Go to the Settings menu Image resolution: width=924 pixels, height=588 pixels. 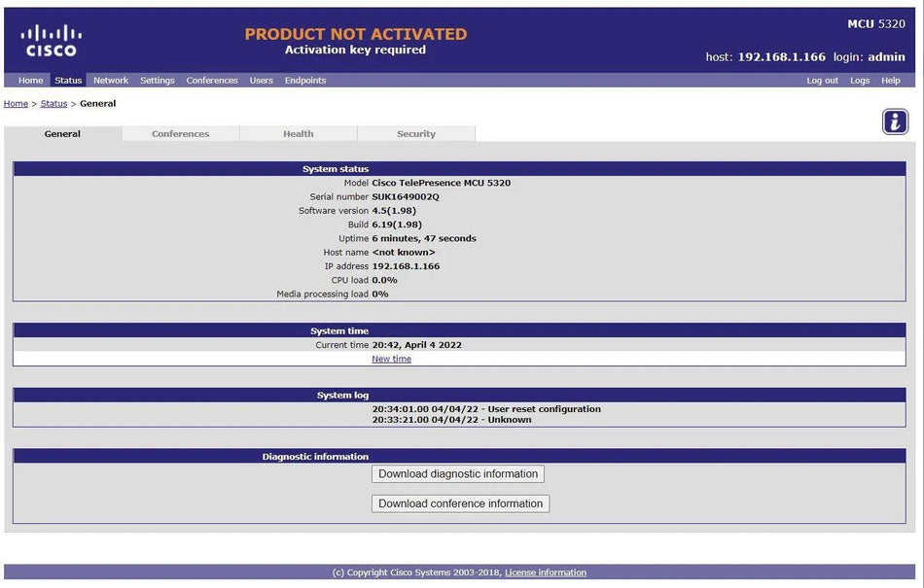158,80
